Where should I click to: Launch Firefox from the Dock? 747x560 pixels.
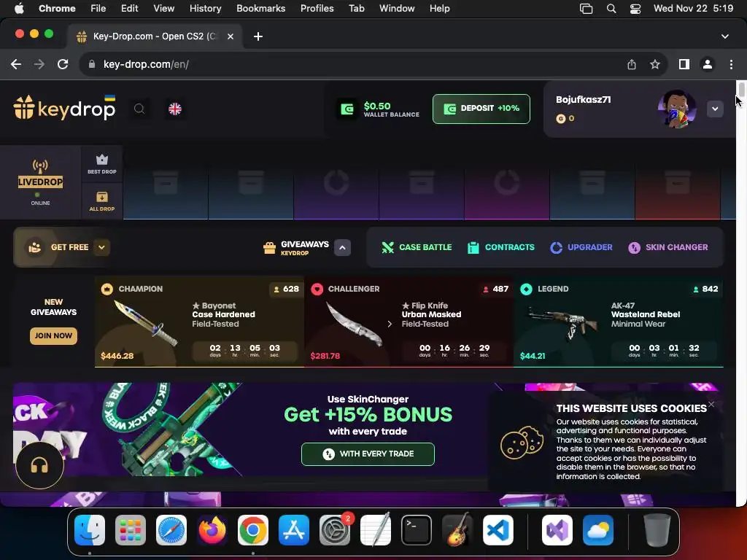tap(212, 530)
